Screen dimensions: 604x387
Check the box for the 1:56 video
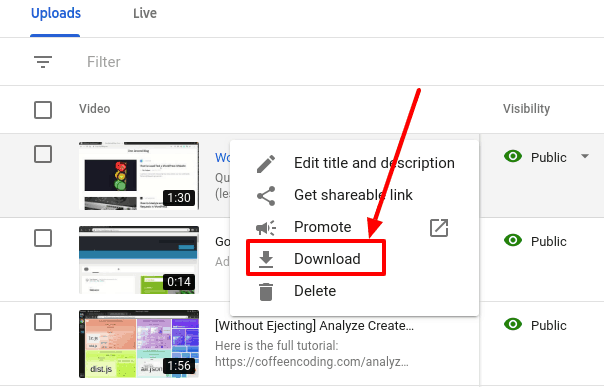[x=43, y=322]
